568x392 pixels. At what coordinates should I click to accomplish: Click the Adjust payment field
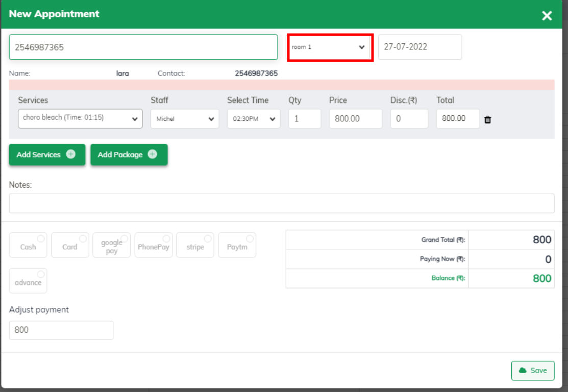[x=61, y=330]
